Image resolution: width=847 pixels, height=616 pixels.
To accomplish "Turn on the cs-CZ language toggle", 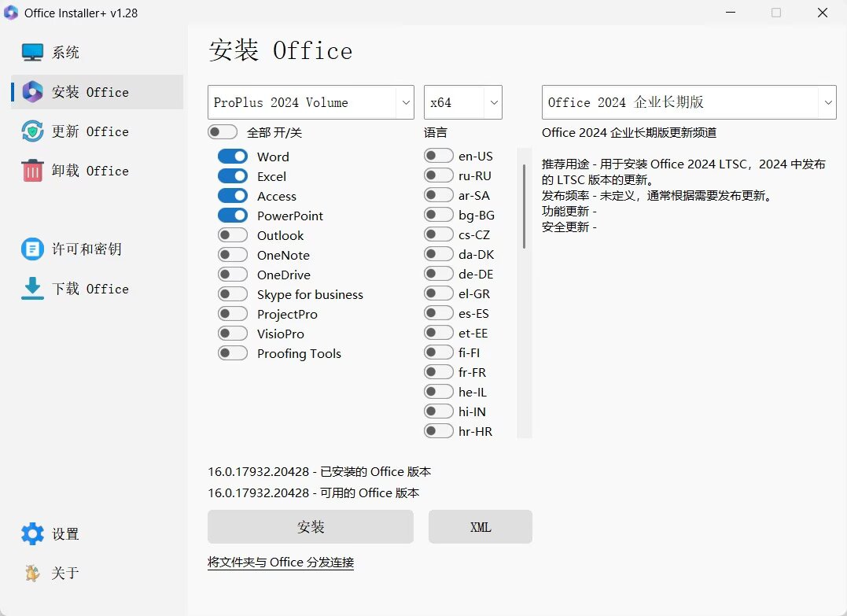I will pos(439,234).
